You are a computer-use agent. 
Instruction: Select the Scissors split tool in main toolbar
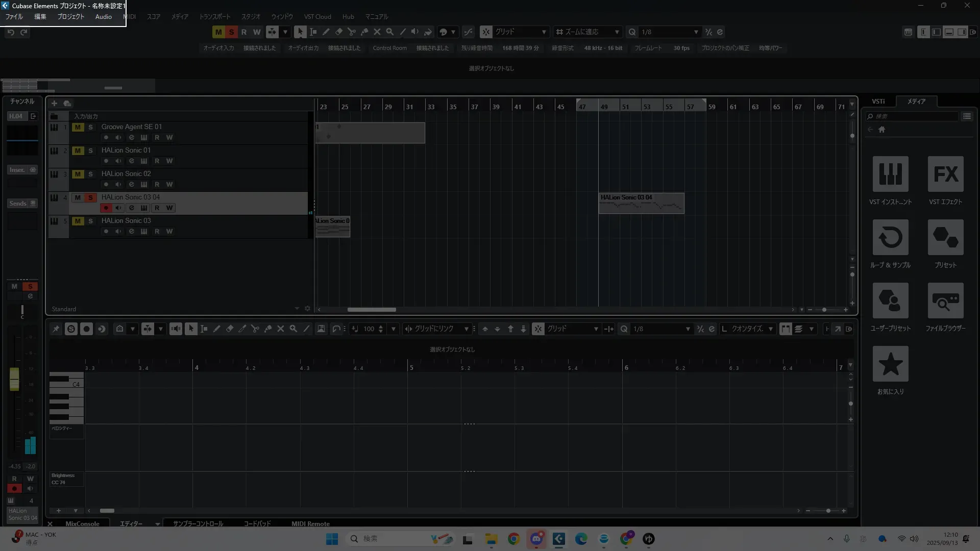pos(352,32)
